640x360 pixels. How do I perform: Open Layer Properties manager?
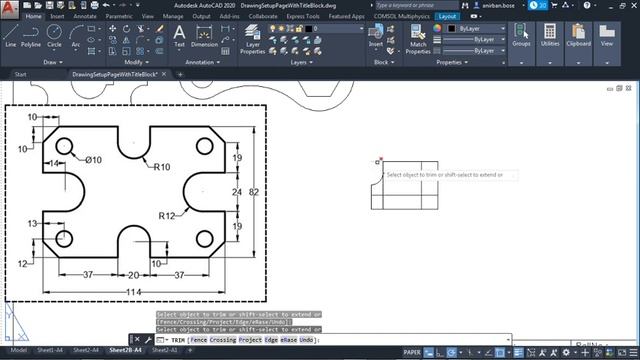tap(253, 39)
